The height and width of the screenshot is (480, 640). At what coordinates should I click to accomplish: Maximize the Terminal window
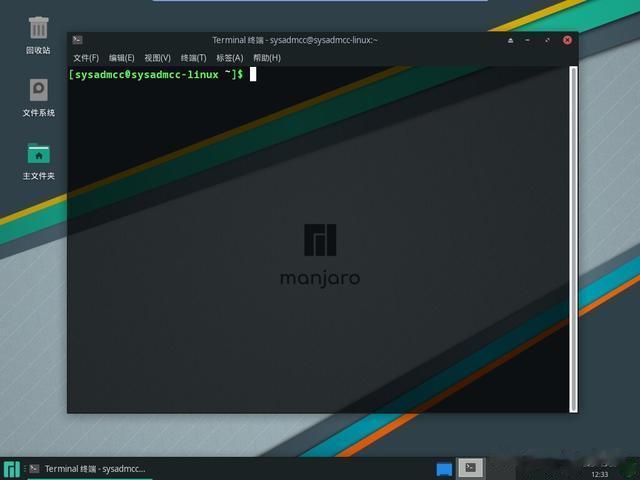547,40
